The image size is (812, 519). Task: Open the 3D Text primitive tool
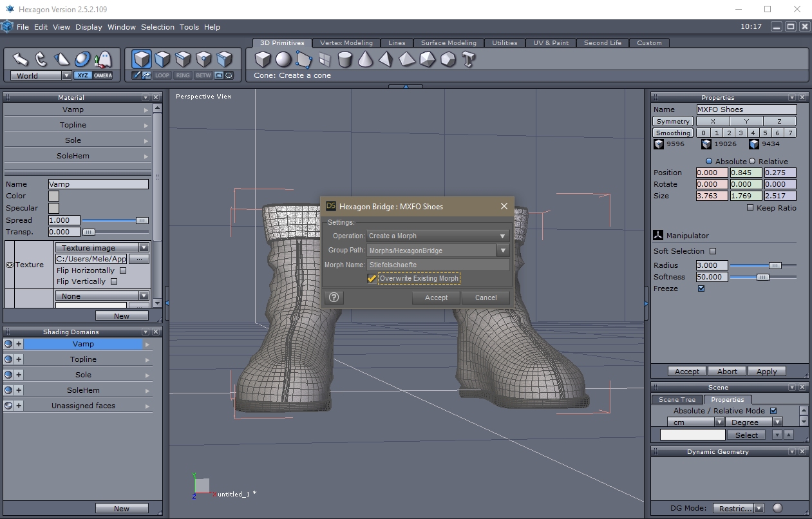pos(469,60)
